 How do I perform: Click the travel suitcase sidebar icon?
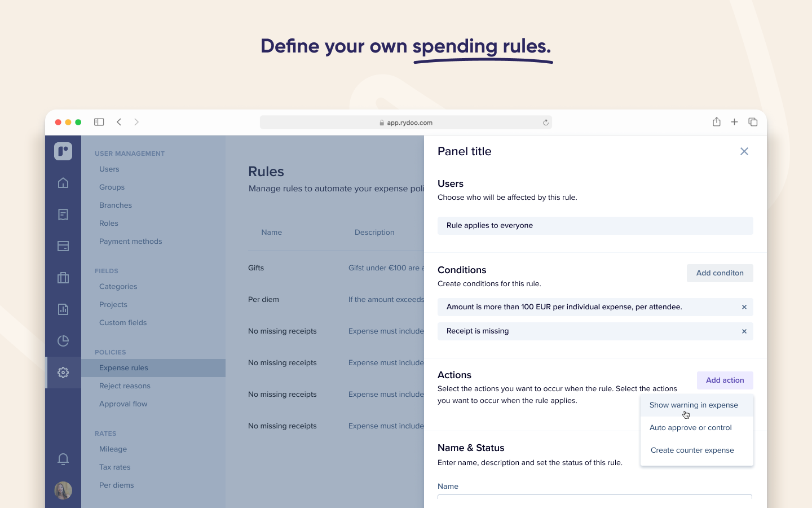63,278
